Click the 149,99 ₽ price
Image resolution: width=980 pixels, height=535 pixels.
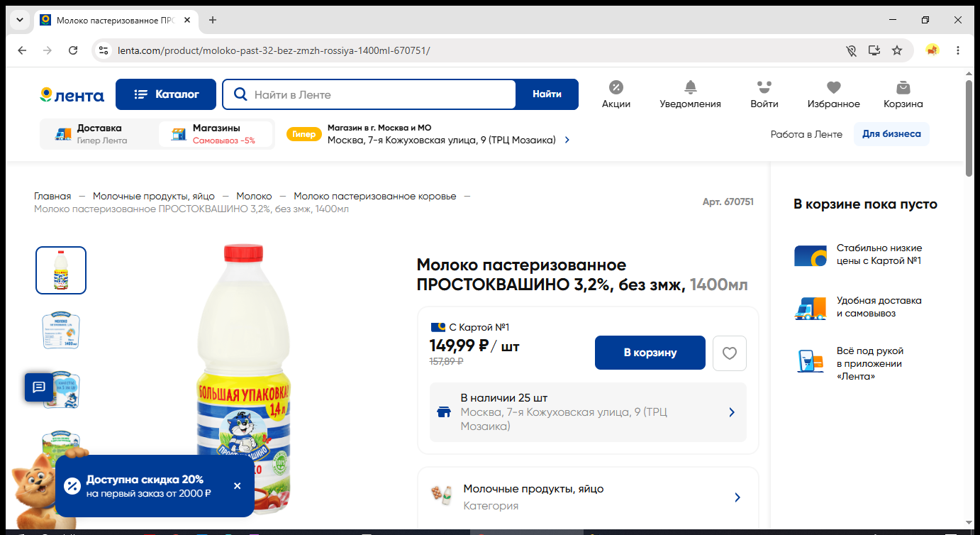460,346
